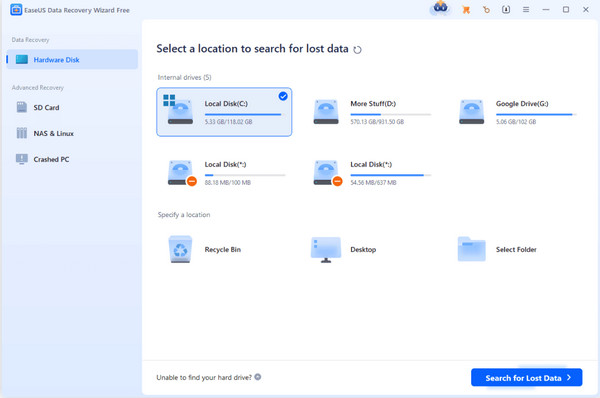
Task: Minimize the EaseUS window
Action: pyautogui.click(x=546, y=10)
